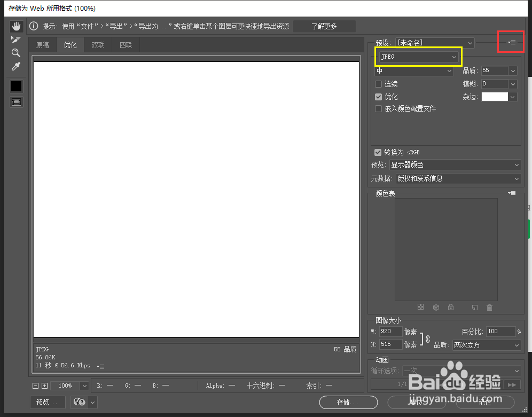The width and height of the screenshot is (532, 417).
Task: Open the JPEG format dropdown
Action: [x=418, y=57]
